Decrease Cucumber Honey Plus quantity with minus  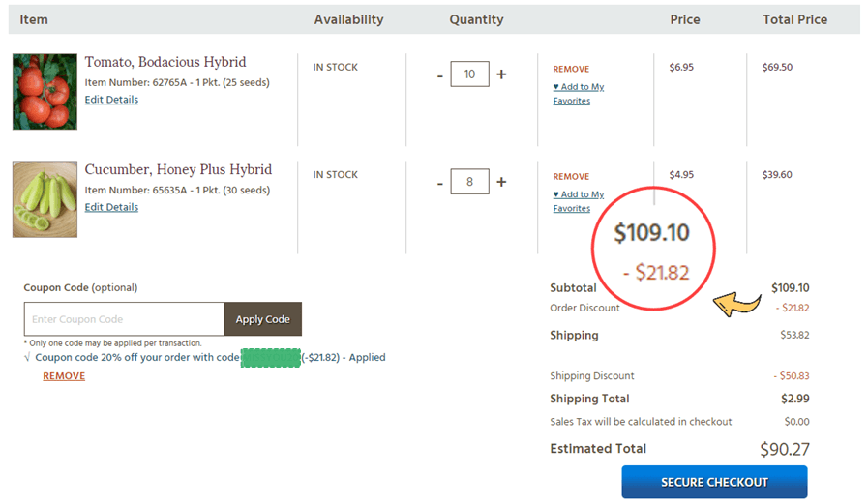[x=440, y=183]
